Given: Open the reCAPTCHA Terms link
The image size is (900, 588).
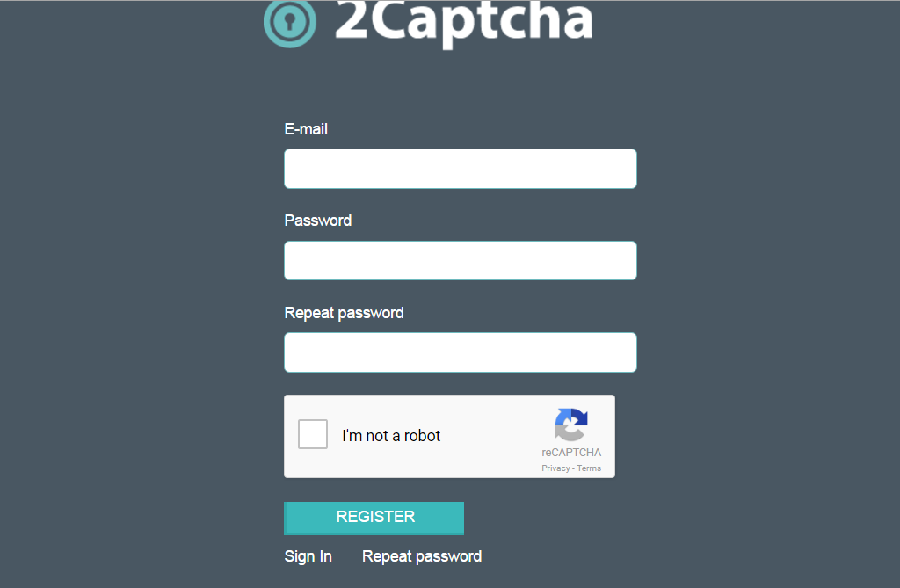Looking at the screenshot, I should pos(589,468).
